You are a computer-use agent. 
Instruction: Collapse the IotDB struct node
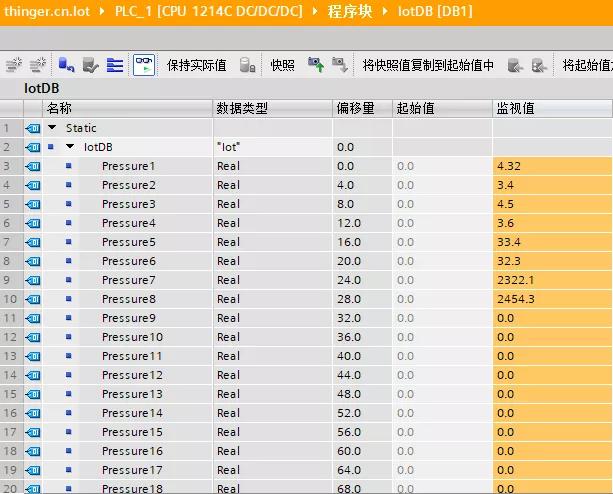(x=70, y=147)
